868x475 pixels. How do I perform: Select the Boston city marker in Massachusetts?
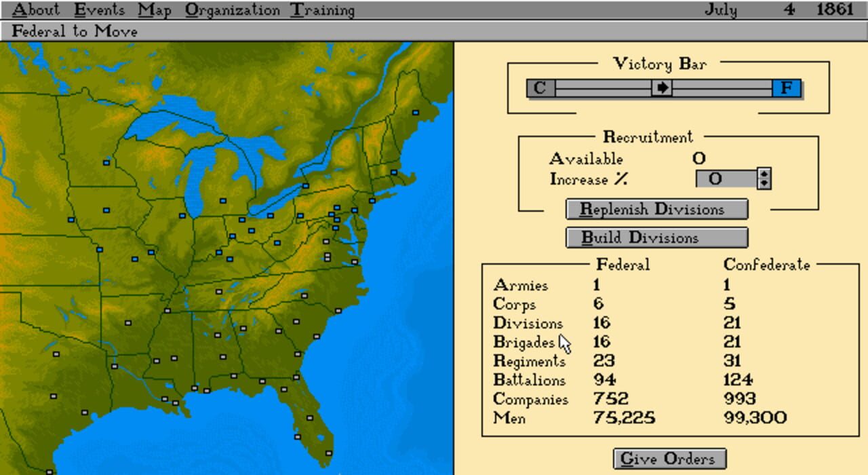coord(393,172)
